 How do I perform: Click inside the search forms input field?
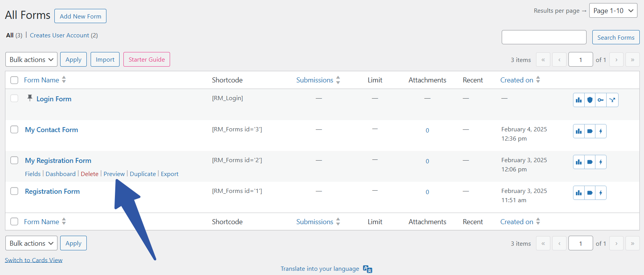pyautogui.click(x=544, y=37)
